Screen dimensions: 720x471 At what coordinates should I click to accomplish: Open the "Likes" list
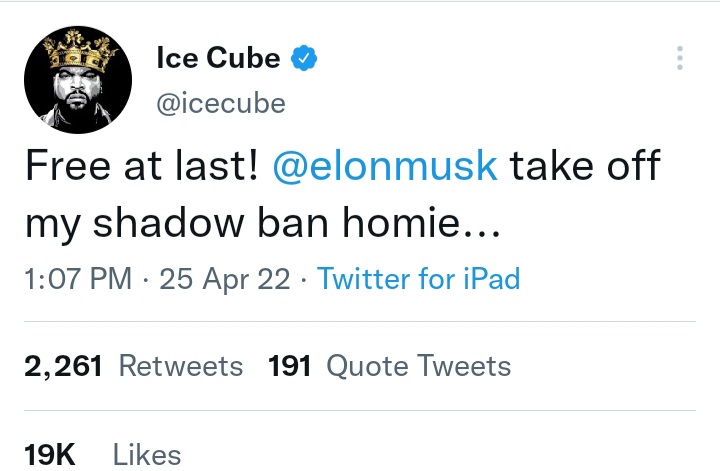click(147, 455)
